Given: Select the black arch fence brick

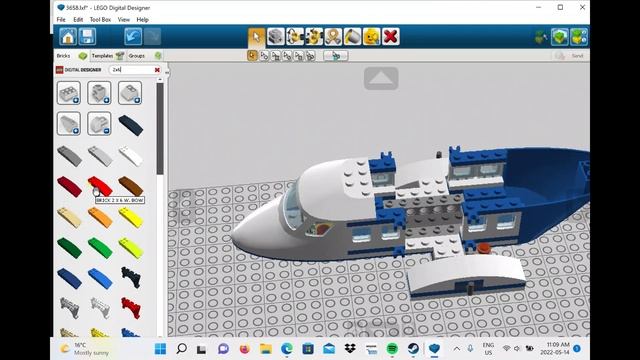Looking at the screenshot, I should pos(131,277).
